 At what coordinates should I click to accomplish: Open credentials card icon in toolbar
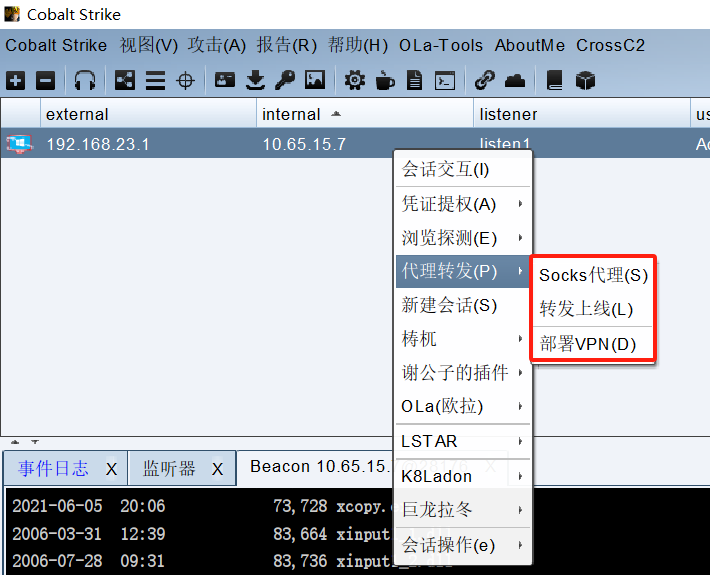(225, 80)
